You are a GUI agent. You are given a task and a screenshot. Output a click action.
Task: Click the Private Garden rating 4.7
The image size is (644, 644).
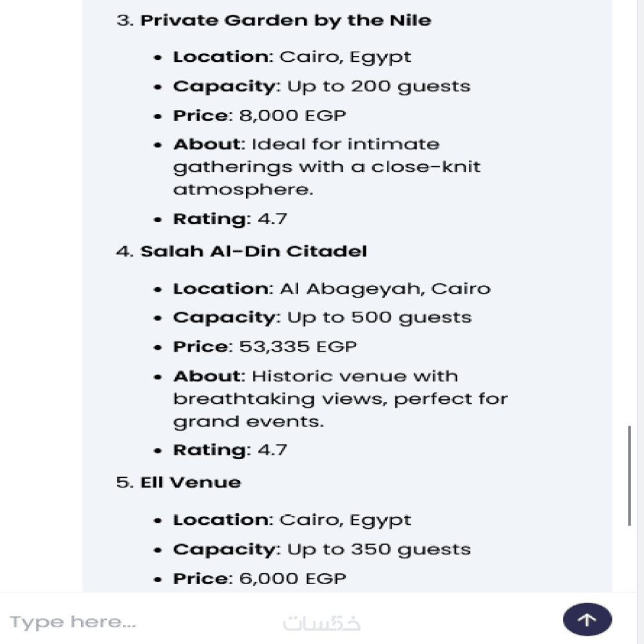coord(230,219)
